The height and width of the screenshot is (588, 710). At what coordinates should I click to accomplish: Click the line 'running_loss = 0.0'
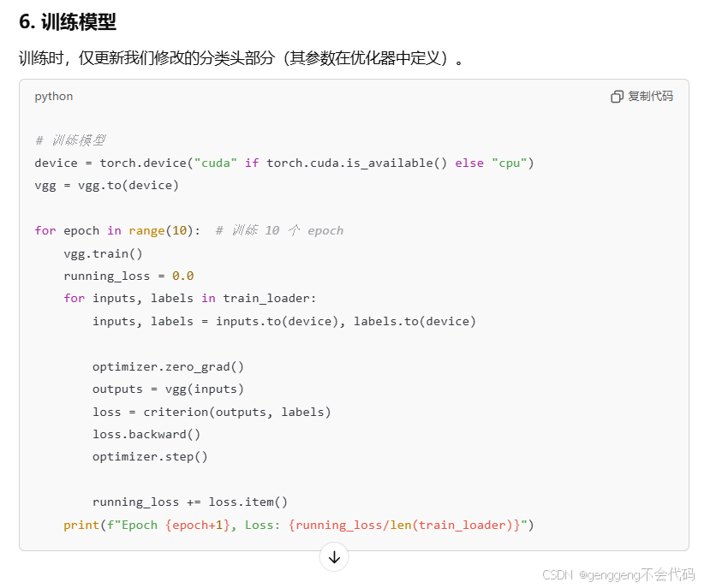click(128, 276)
